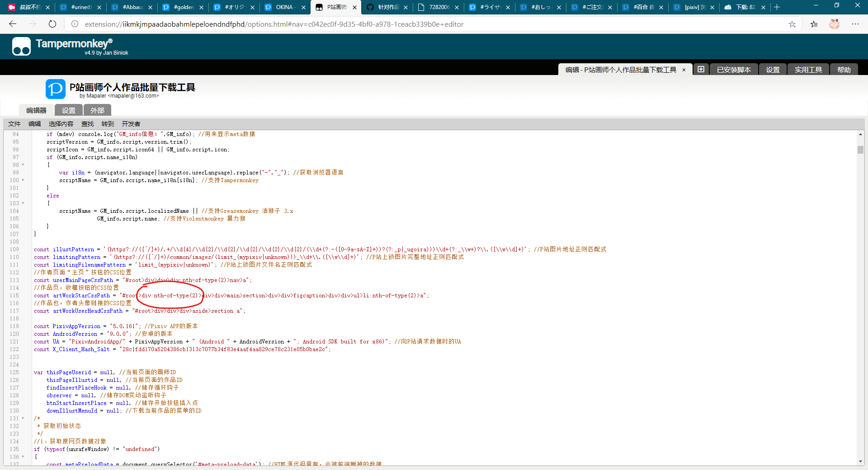Open the browser's three-dot settings menu
Viewport: 868px width, 470px height.
point(855,24)
